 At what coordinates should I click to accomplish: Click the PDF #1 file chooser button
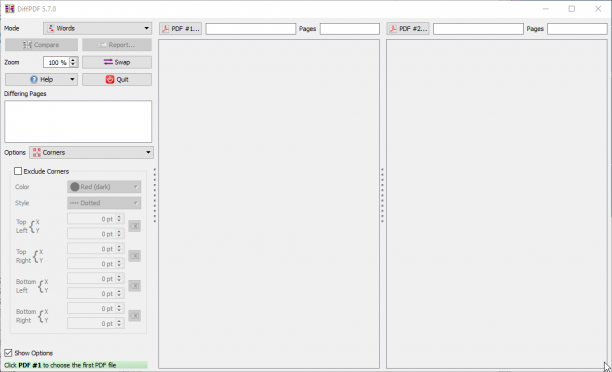180,28
